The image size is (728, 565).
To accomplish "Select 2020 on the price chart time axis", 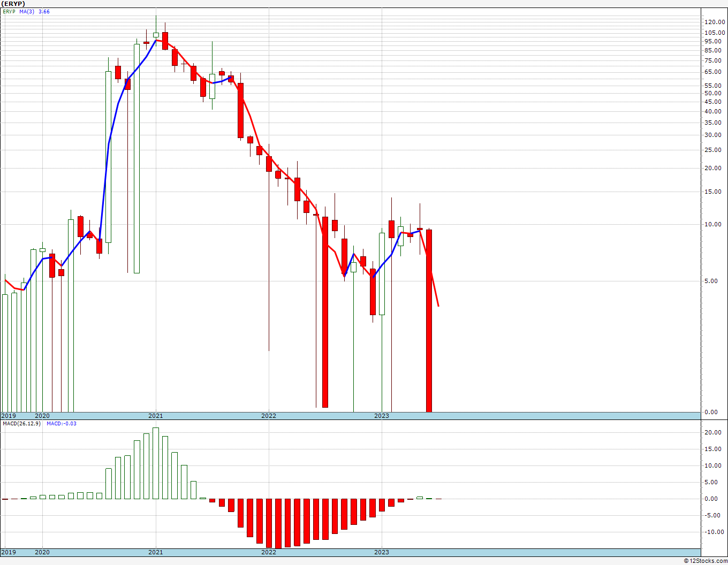I will [42, 416].
